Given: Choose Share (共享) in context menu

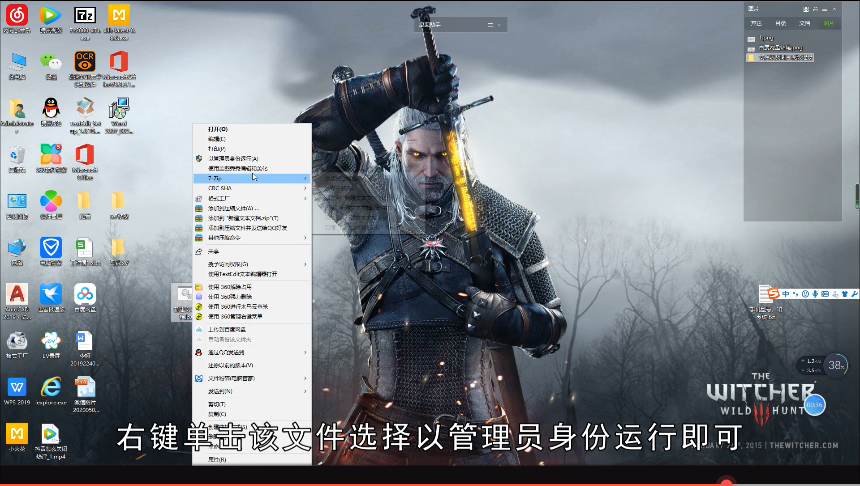Looking at the screenshot, I should [x=252, y=252].
